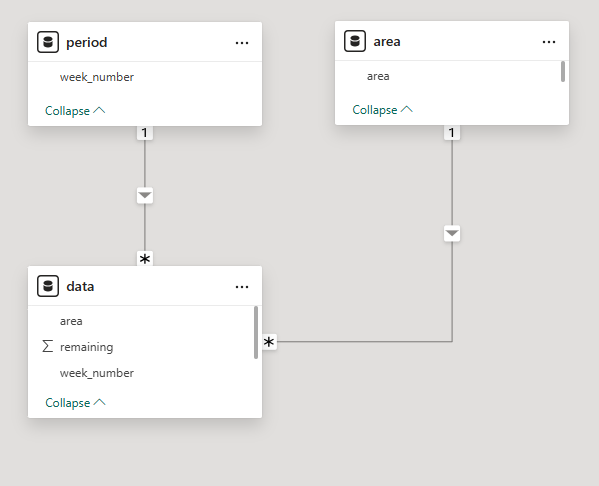Select area field in area table

point(378,76)
